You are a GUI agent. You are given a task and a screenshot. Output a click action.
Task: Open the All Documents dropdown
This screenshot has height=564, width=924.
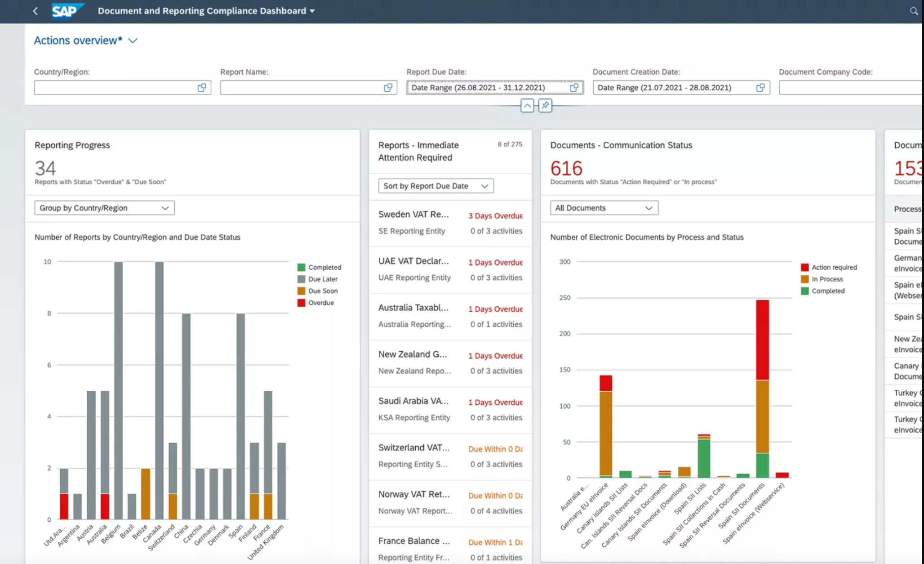click(x=604, y=208)
